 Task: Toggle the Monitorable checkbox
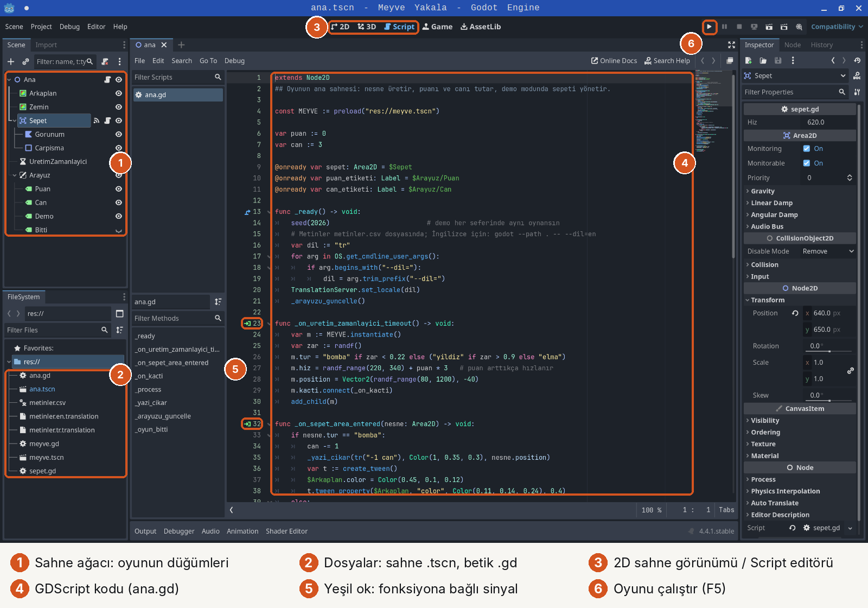807,163
